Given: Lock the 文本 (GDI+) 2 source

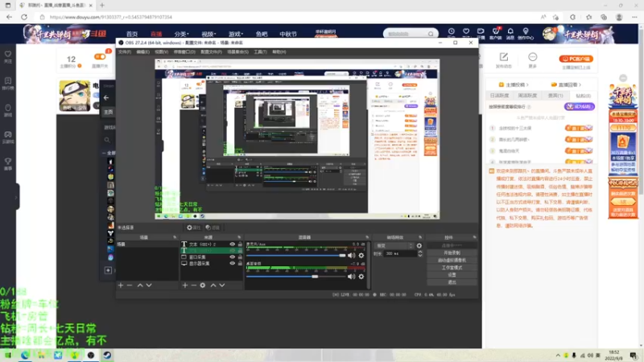Looking at the screenshot, I should pyautogui.click(x=240, y=245).
